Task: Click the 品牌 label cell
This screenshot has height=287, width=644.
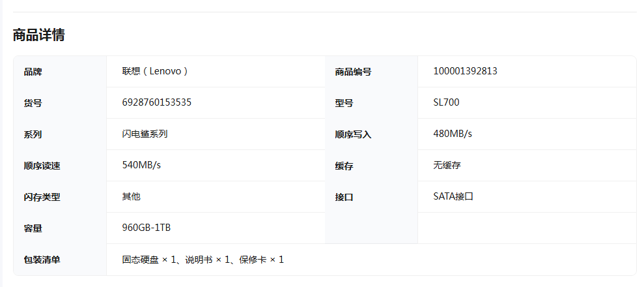Action: [33, 72]
